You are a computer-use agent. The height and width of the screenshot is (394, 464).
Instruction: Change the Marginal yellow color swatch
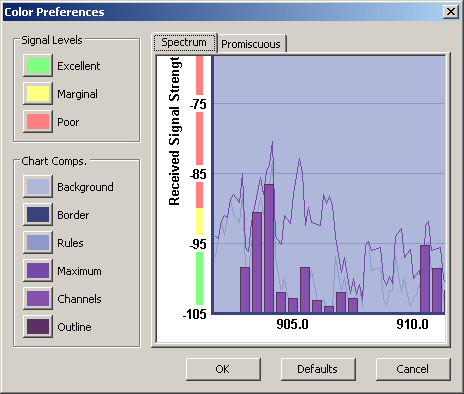pos(38,94)
